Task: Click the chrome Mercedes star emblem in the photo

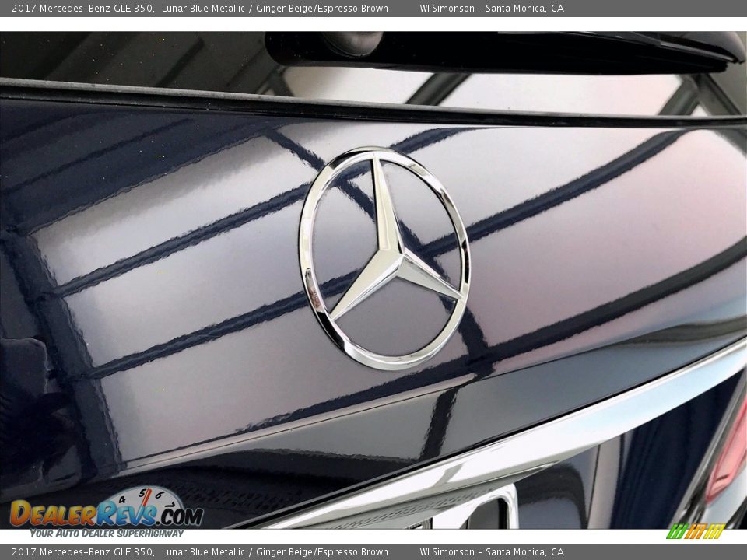Action: 384,258
